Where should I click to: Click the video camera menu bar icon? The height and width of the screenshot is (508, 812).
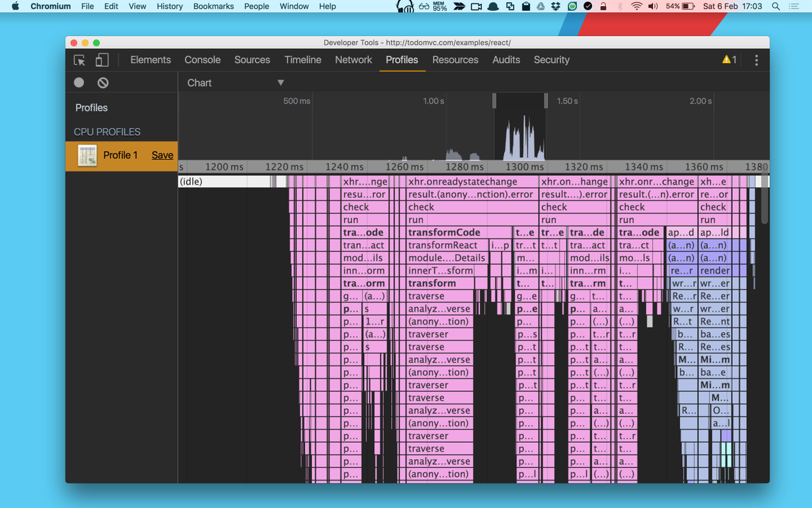tap(476, 6)
